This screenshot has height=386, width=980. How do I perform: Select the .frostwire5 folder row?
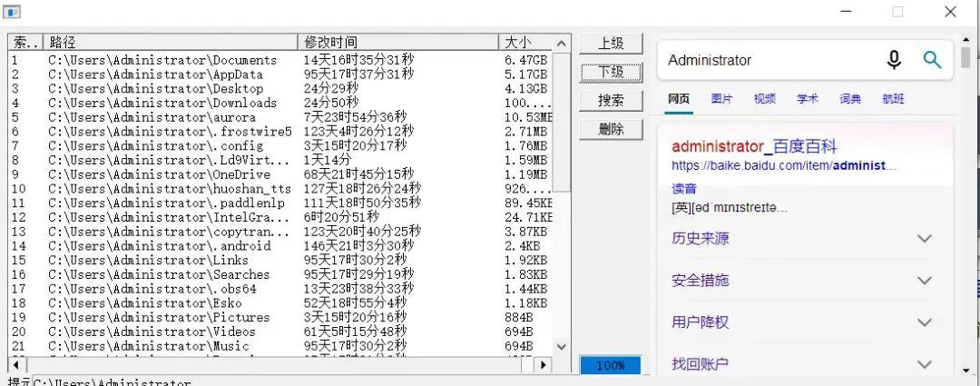[x=280, y=132]
